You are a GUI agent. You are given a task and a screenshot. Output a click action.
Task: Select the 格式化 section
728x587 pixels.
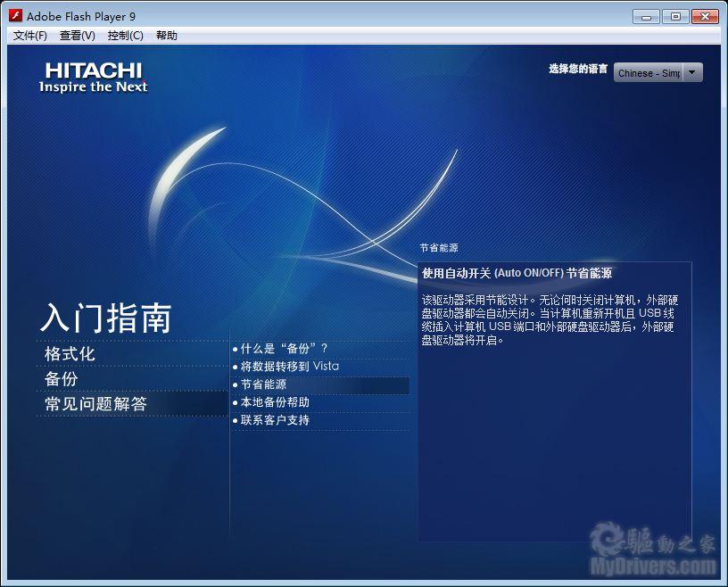(x=70, y=354)
